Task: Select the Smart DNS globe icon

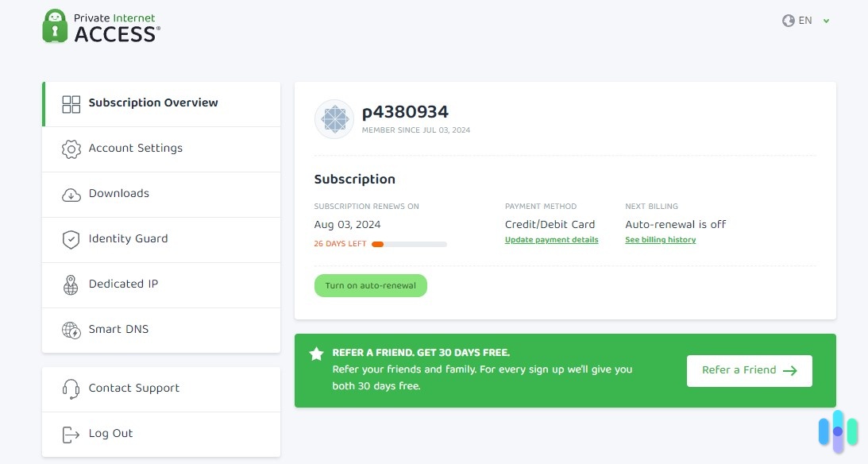Action: (71, 330)
